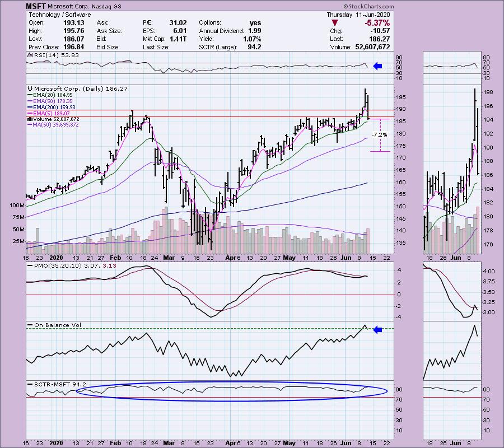
Task: Click the On Balance Vol panel label
Action: pyautogui.click(x=58, y=325)
